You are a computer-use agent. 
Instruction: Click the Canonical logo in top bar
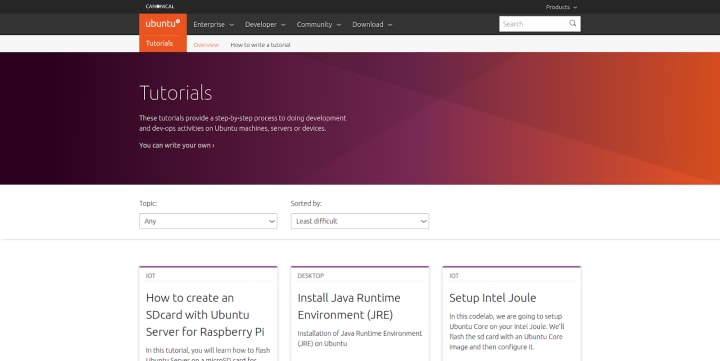click(160, 6)
